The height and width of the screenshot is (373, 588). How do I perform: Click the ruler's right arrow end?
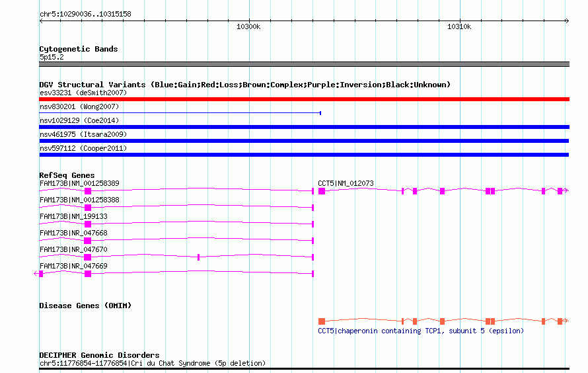[568, 21]
